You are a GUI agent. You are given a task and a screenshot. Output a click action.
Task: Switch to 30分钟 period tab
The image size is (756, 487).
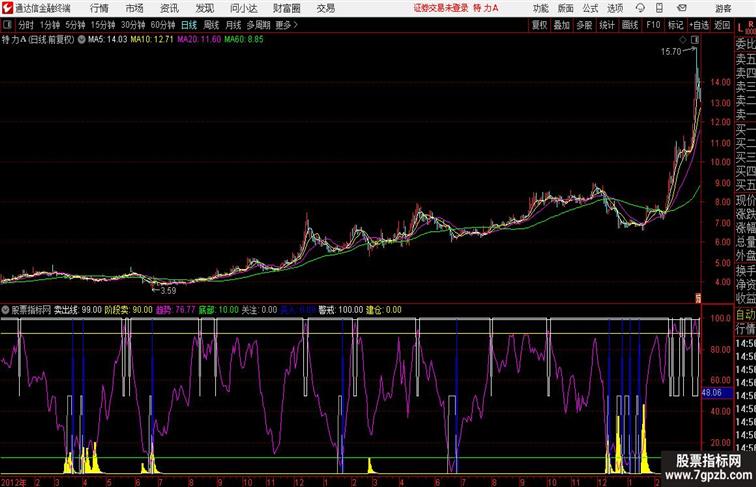click(133, 25)
